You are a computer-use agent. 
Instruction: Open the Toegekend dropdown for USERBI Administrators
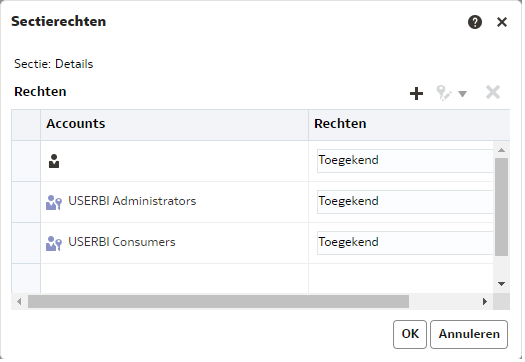point(405,202)
